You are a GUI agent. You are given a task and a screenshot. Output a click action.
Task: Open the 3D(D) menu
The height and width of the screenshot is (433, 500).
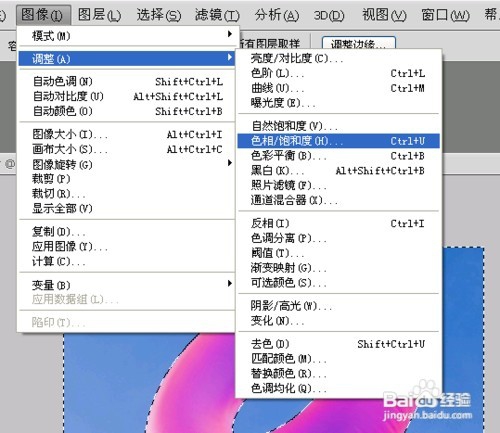point(329,15)
